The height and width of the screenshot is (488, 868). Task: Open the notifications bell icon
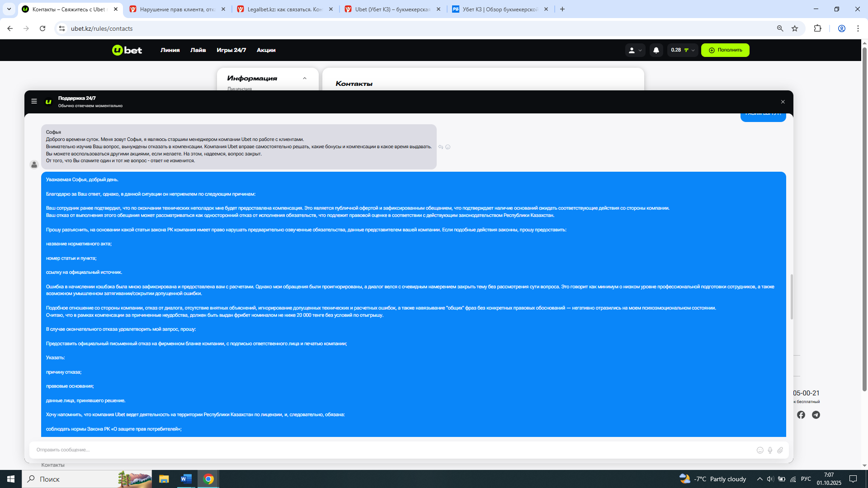point(656,50)
